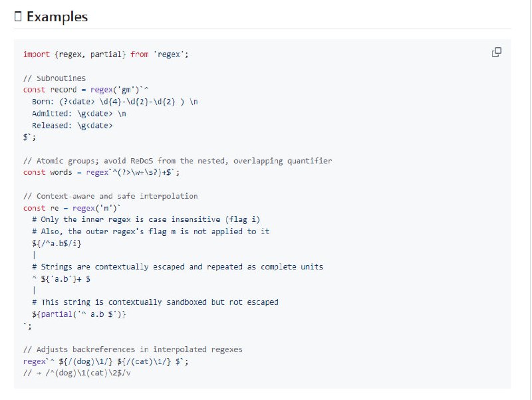This screenshot has height=400, width=532.
Task: Click the Born date pattern line
Action: coord(106,102)
